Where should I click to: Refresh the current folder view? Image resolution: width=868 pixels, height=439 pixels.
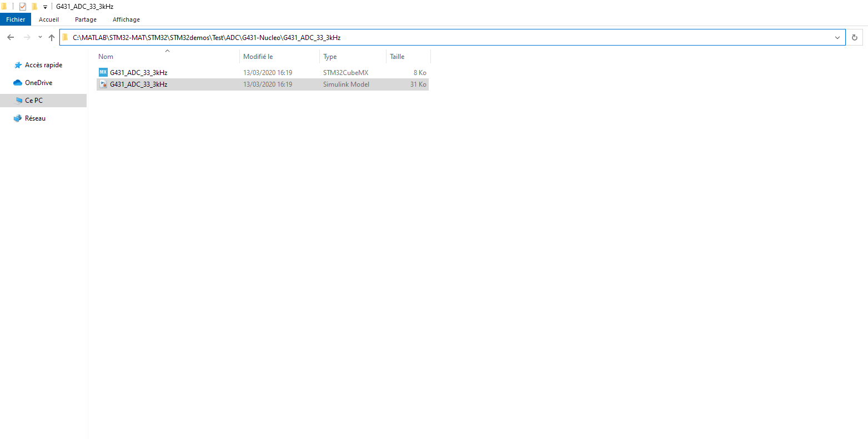tap(855, 38)
